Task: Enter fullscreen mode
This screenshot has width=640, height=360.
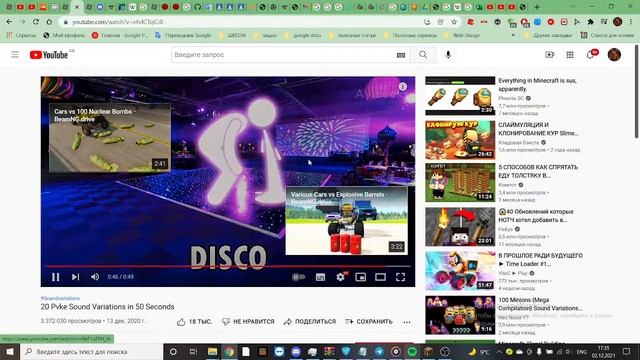Action: tap(400, 277)
